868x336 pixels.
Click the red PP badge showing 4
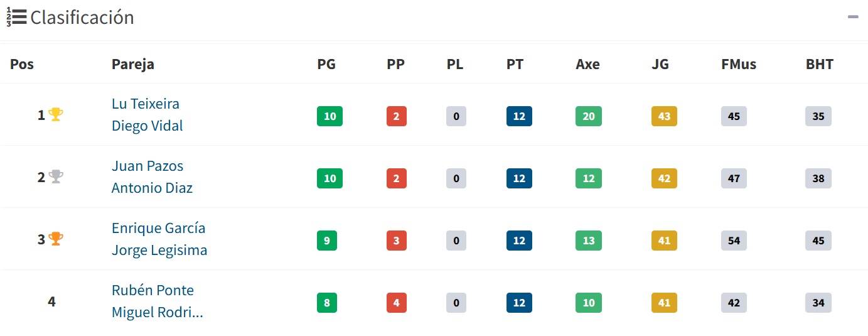(396, 303)
